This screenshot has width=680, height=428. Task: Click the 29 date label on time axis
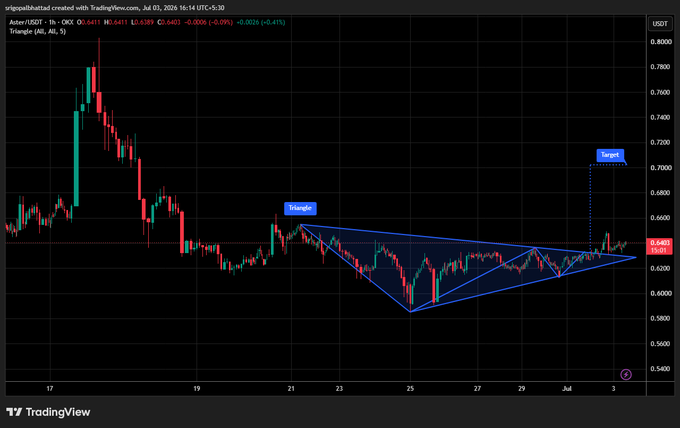tap(522, 389)
